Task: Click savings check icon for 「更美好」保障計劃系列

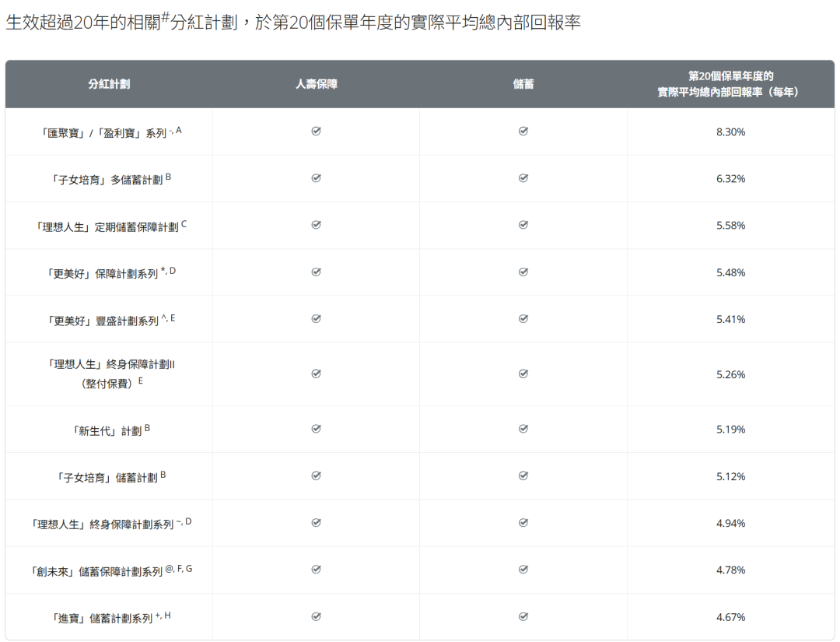Action: pos(523,272)
